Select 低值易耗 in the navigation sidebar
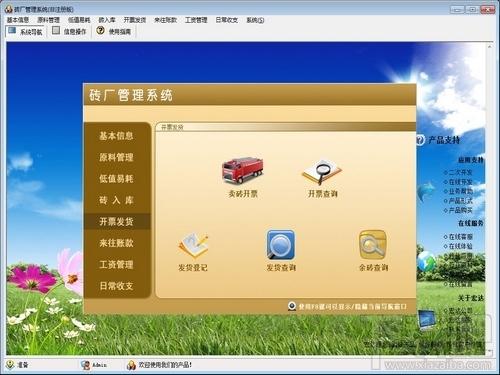500x375 pixels. [x=116, y=179]
